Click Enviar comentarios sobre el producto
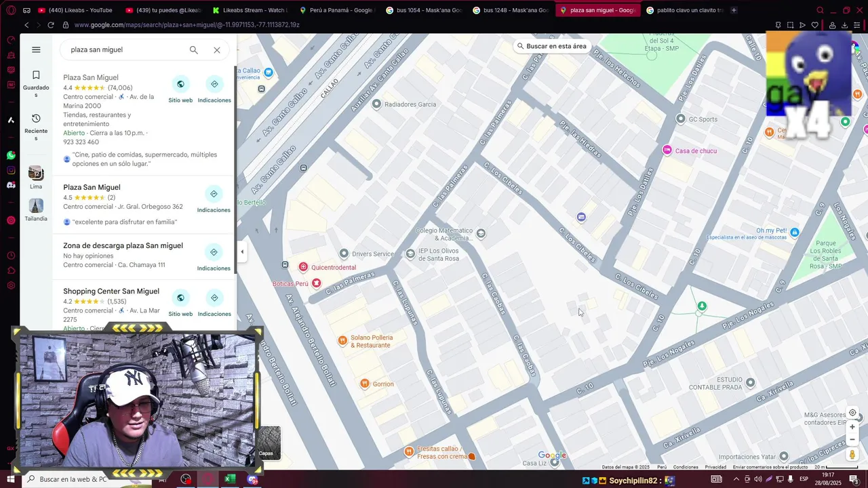The width and height of the screenshot is (868, 488). pos(770,467)
